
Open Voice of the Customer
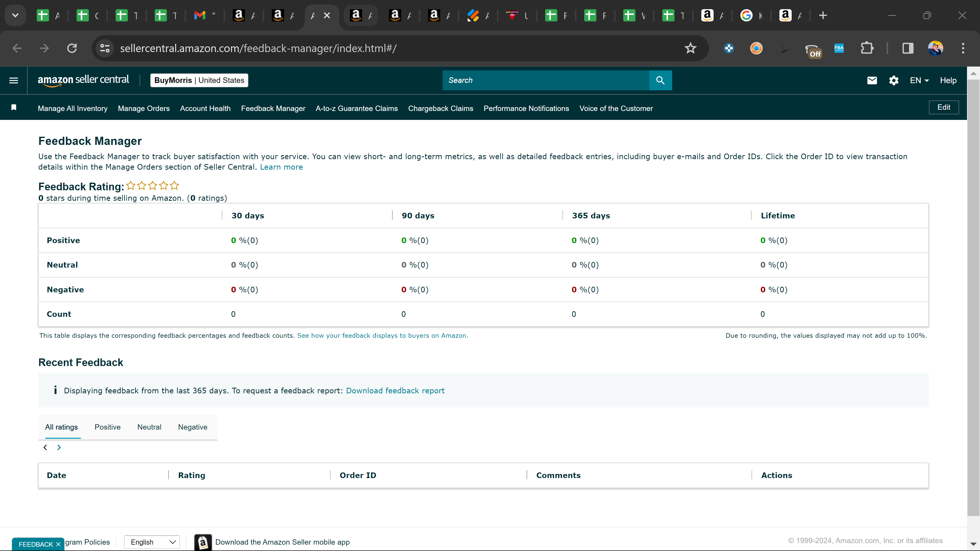click(616, 108)
